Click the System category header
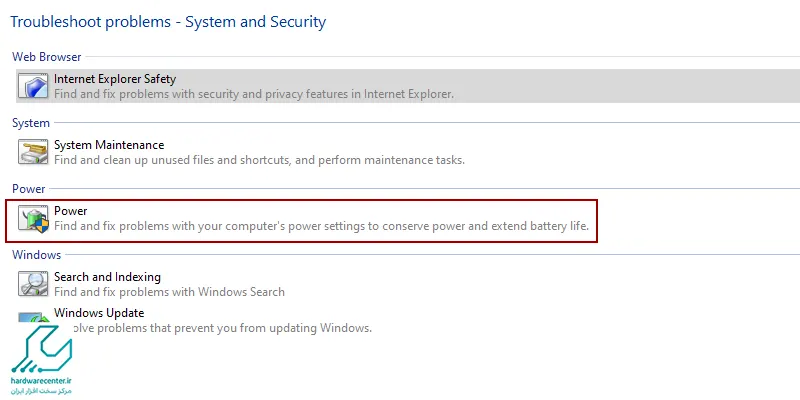 coord(31,123)
